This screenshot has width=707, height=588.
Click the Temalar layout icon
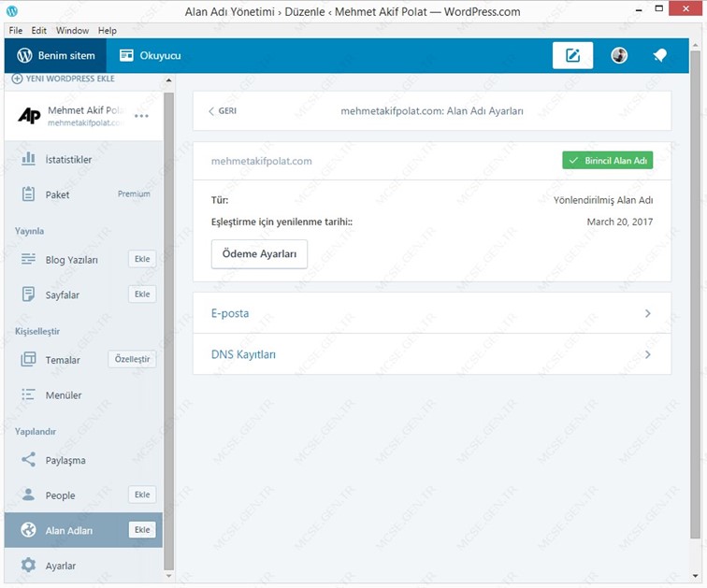coord(28,359)
